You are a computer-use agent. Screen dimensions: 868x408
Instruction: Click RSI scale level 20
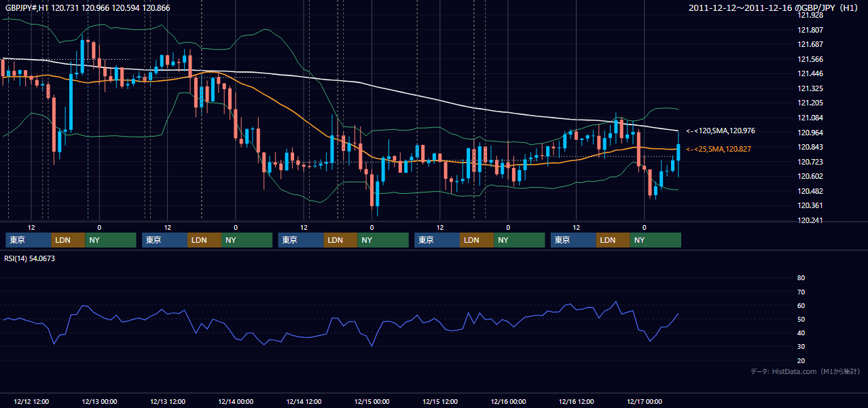click(801, 361)
